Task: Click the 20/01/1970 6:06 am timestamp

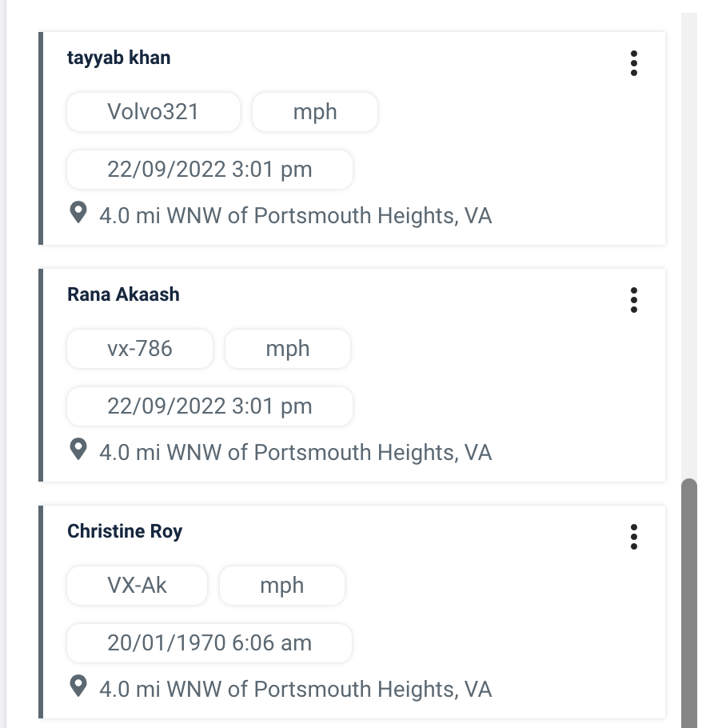Action: tap(209, 643)
